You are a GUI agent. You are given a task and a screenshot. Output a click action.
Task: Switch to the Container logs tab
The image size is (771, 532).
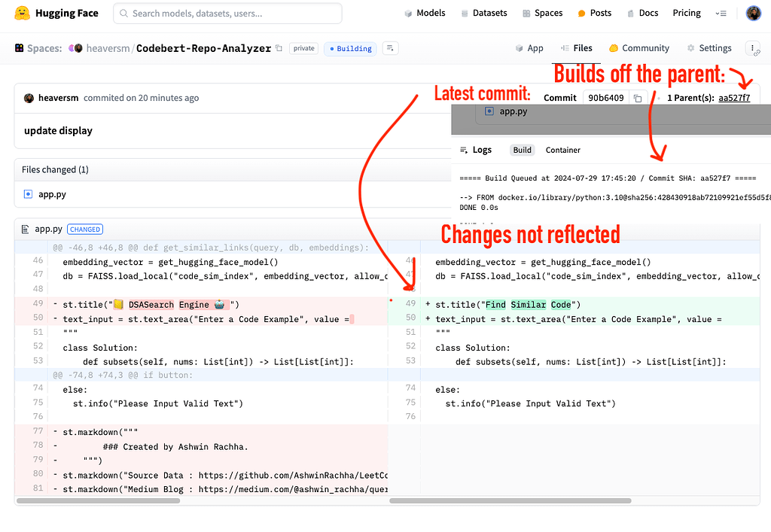562,150
